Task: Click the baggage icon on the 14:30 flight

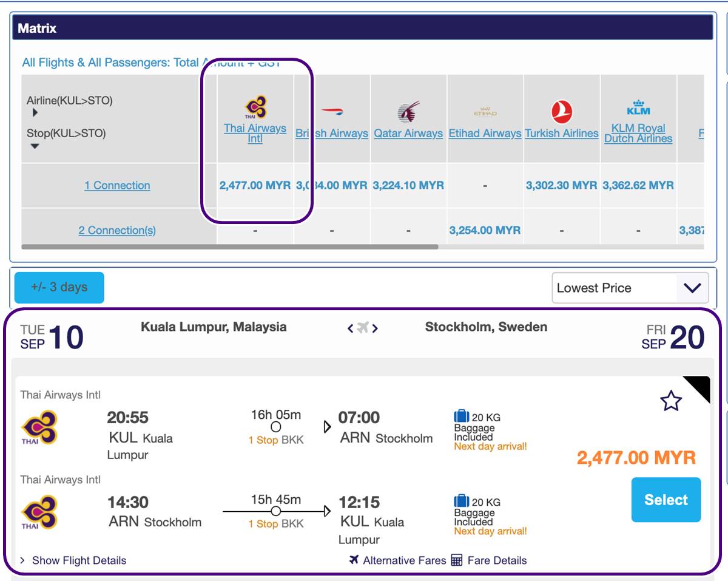Action: click(x=462, y=501)
